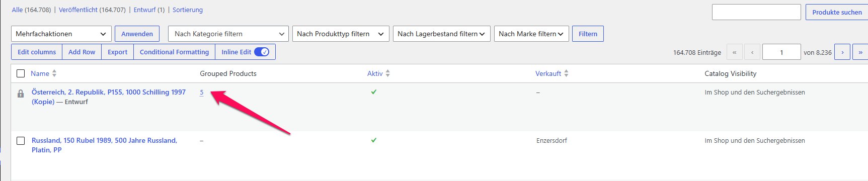Check the select-all products checkbox
The width and height of the screenshot is (868, 181).
[x=21, y=73]
